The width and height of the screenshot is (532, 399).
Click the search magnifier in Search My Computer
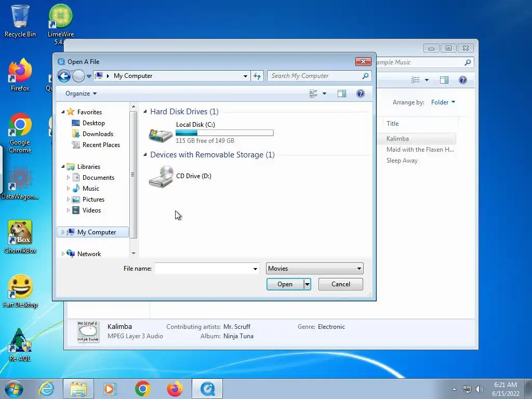point(365,76)
